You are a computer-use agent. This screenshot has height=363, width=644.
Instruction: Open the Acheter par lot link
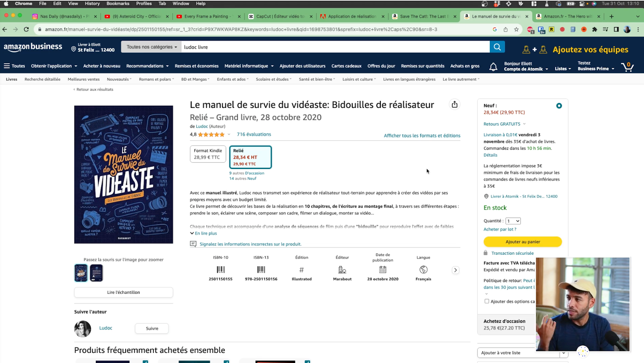click(500, 229)
